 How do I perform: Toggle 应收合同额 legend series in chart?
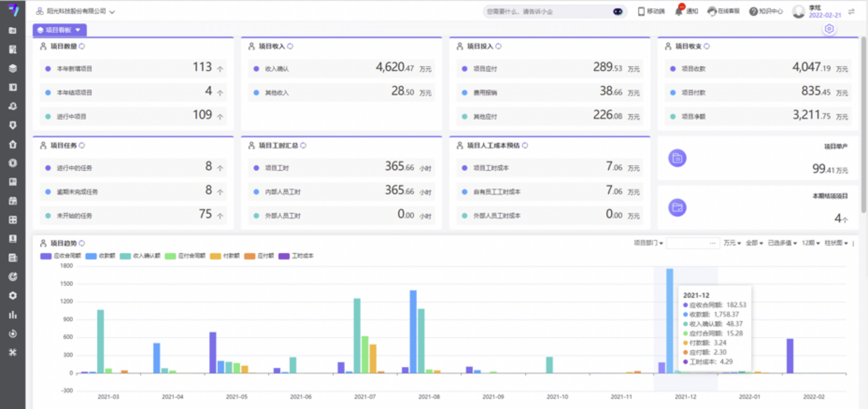pos(61,256)
